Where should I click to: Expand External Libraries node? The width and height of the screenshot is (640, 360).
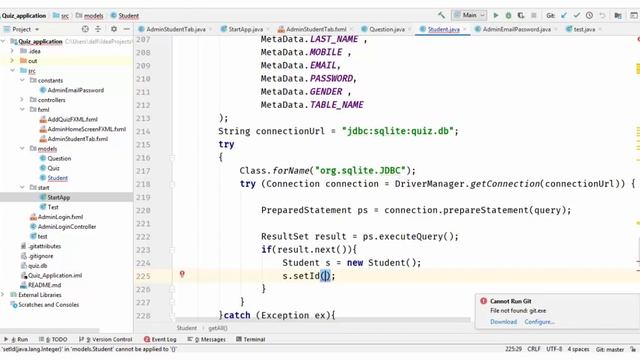(3, 295)
